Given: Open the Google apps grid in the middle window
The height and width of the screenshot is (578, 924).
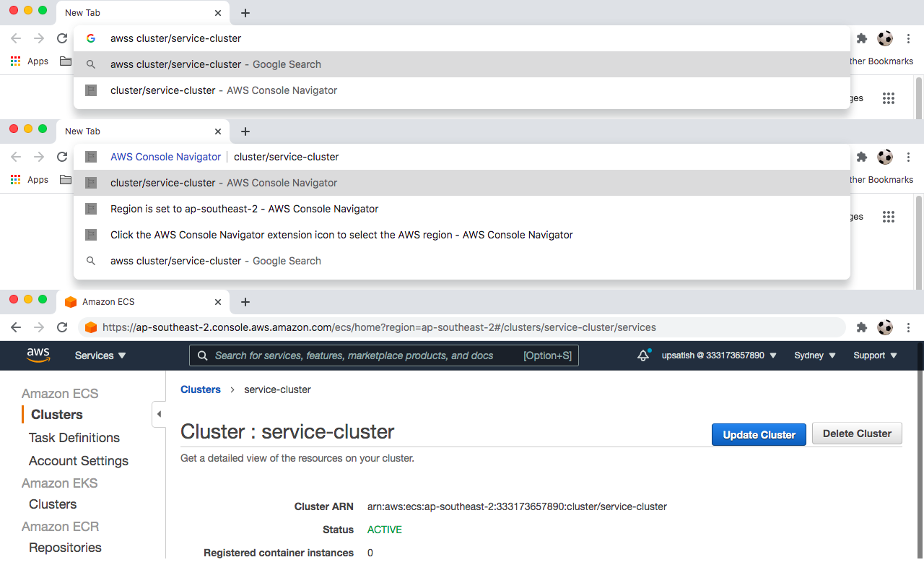Looking at the screenshot, I should 889,217.
